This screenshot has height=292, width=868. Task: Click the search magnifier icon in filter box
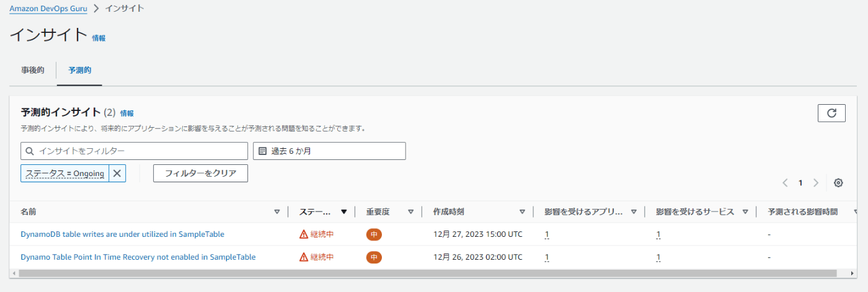tap(30, 151)
